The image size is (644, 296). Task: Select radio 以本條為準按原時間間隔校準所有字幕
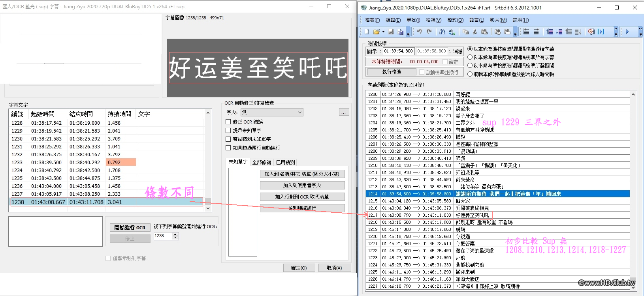(x=470, y=57)
